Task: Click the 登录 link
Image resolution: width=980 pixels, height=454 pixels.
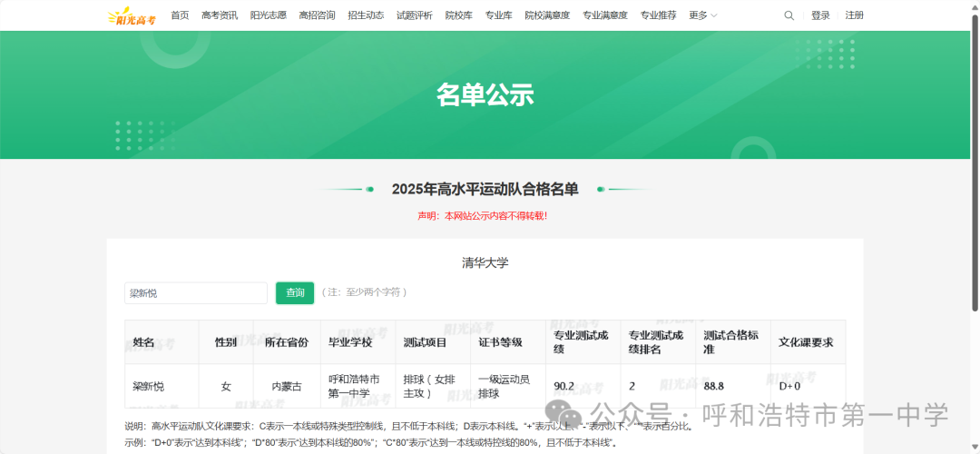Action: (x=820, y=15)
